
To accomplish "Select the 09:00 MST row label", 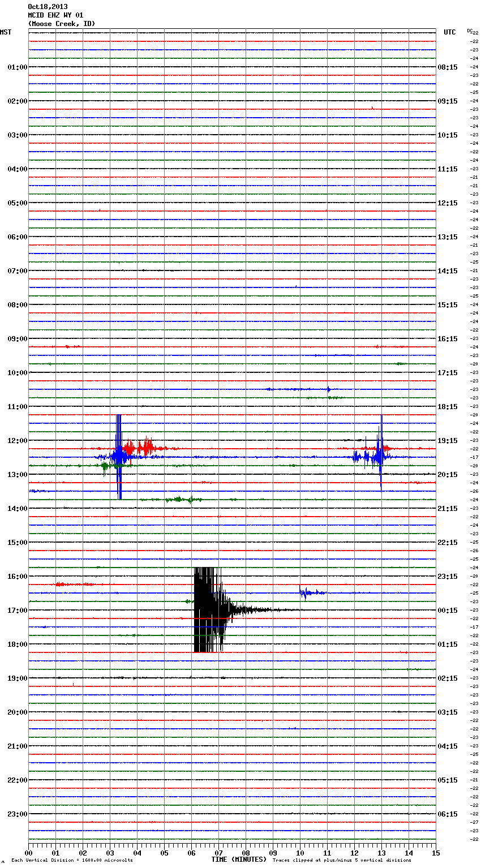I will 17,339.
